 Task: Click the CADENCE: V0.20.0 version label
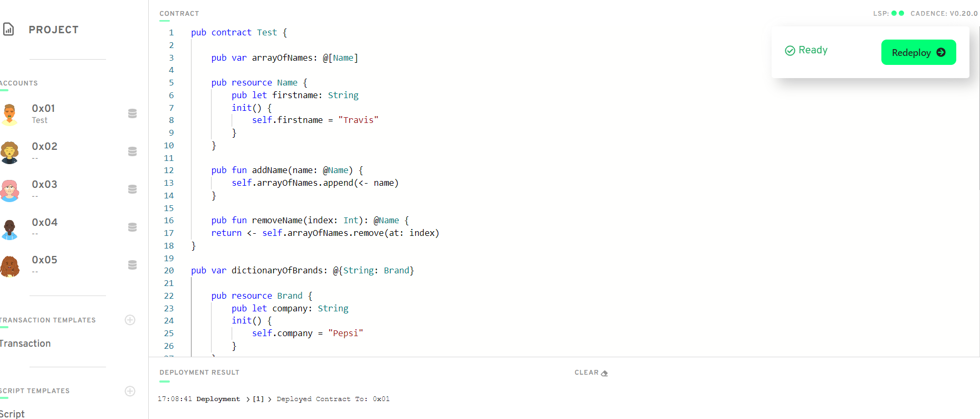(x=944, y=14)
